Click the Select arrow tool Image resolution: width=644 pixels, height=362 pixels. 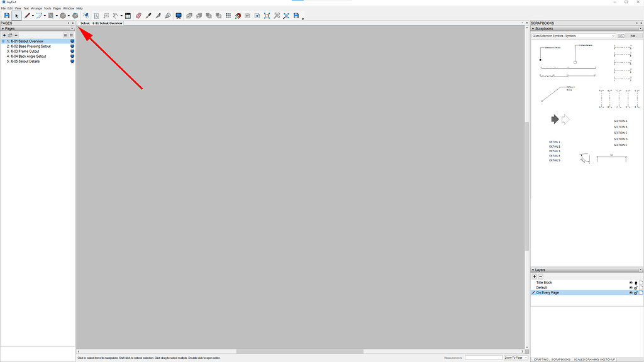pos(16,16)
